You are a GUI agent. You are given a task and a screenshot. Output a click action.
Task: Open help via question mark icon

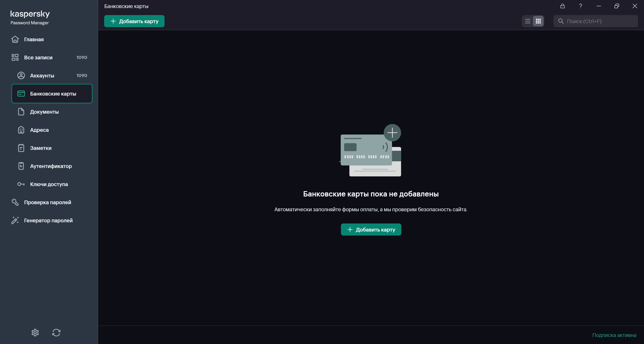point(580,6)
